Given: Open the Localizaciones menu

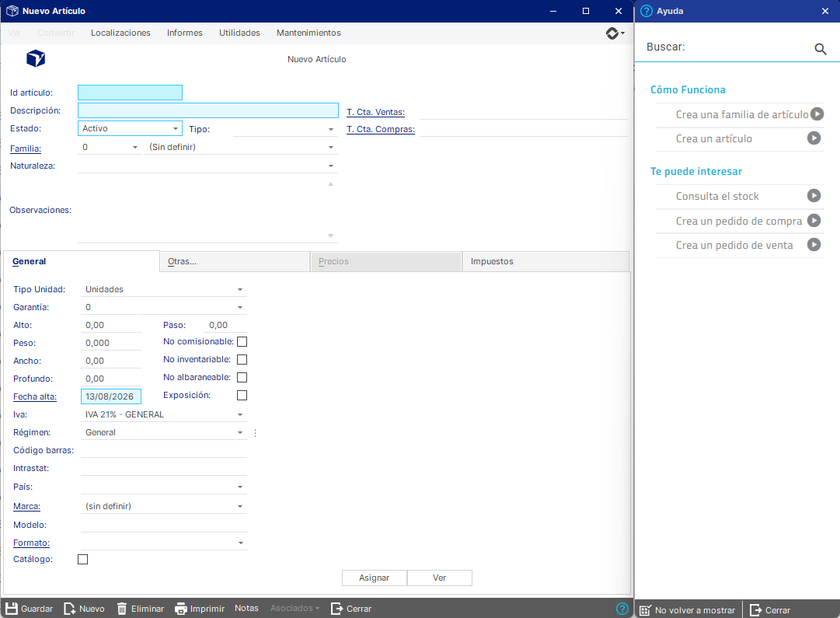Looking at the screenshot, I should [120, 33].
